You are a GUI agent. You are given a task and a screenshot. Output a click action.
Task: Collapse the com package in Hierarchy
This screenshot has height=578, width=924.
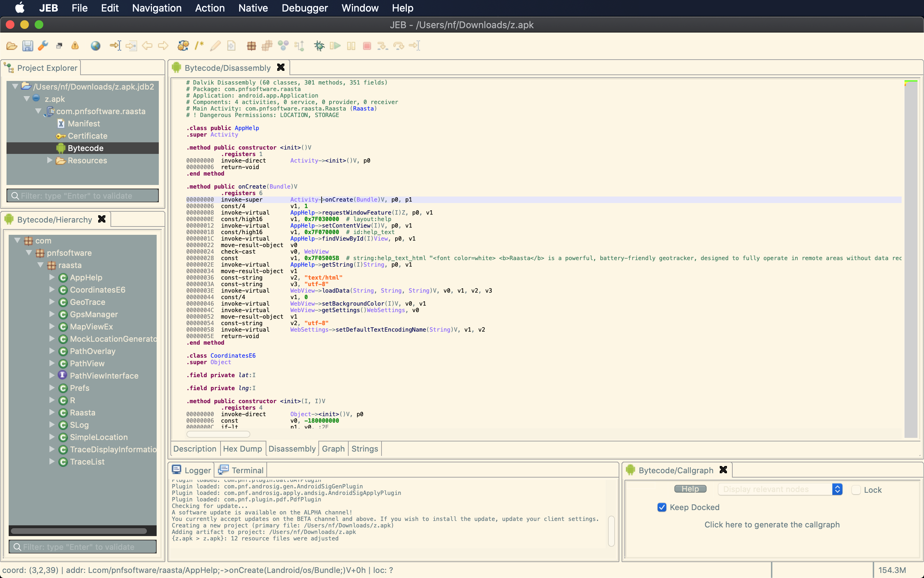(x=17, y=241)
